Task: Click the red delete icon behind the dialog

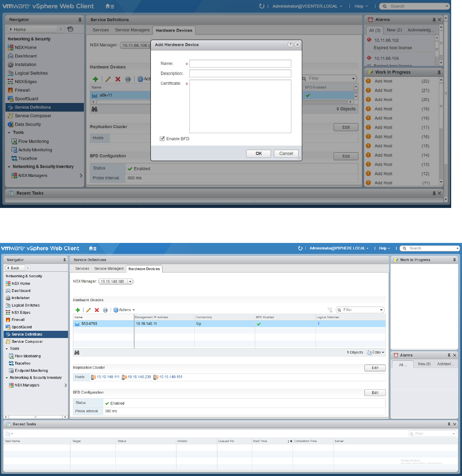Action: pyautogui.click(x=118, y=79)
